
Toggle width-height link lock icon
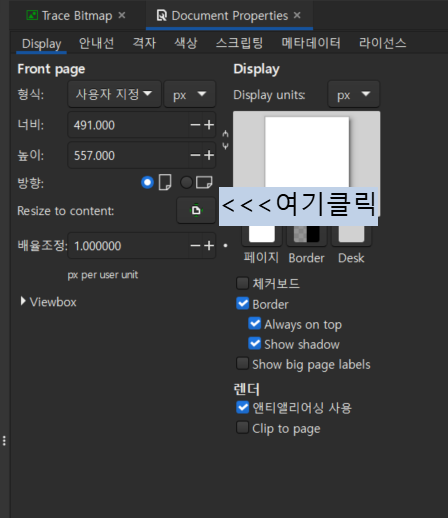click(x=225, y=140)
